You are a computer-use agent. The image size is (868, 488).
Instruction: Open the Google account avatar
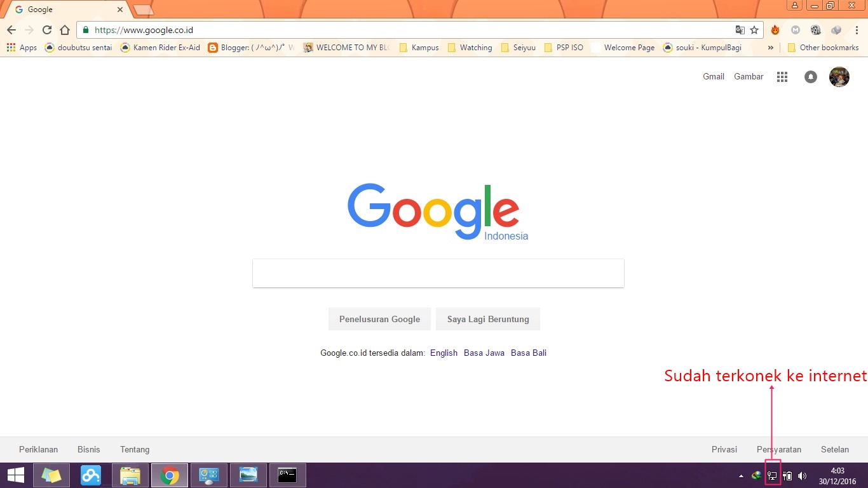[x=839, y=77]
